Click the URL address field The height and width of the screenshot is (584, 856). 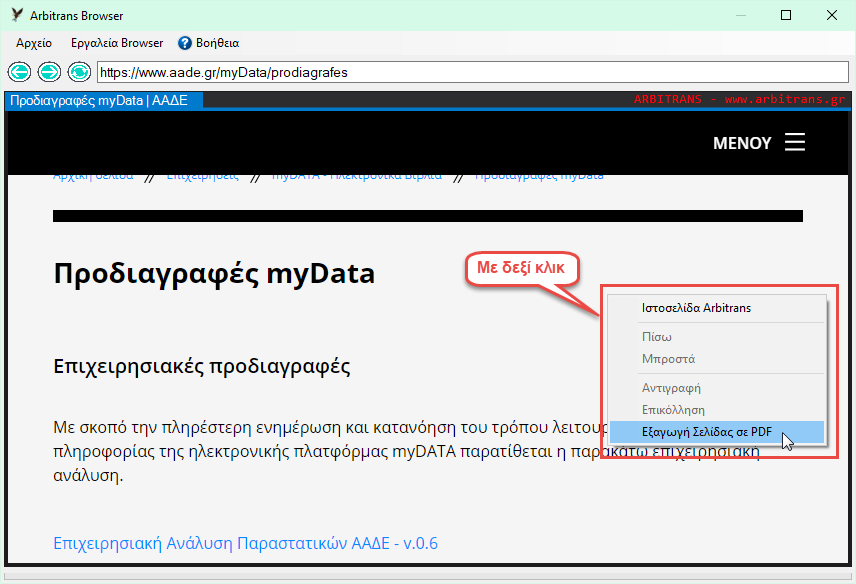473,72
